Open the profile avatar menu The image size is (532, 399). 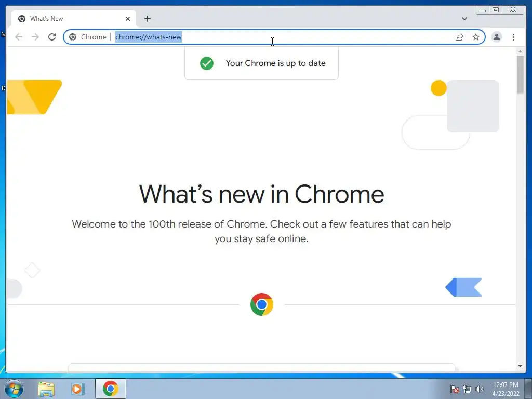(x=496, y=37)
